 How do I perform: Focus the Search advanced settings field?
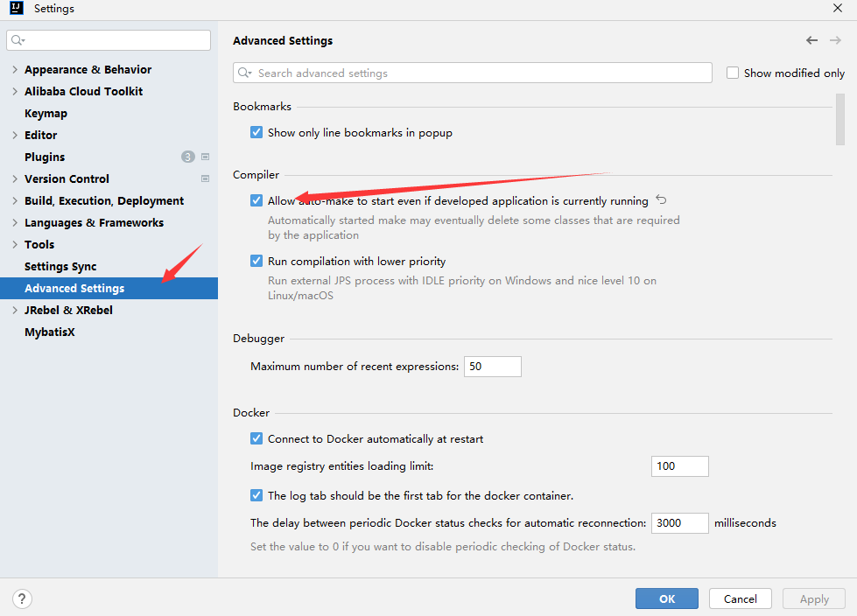tap(472, 73)
